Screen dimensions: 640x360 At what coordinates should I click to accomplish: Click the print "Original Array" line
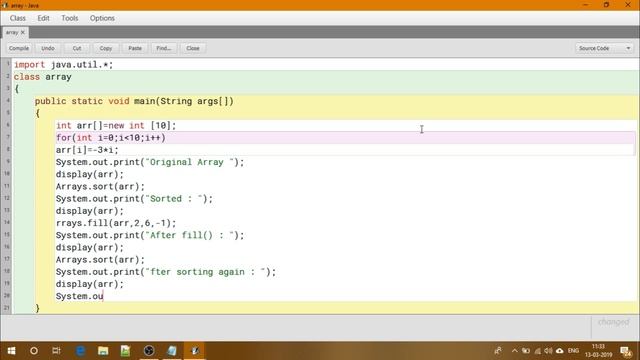(150, 162)
